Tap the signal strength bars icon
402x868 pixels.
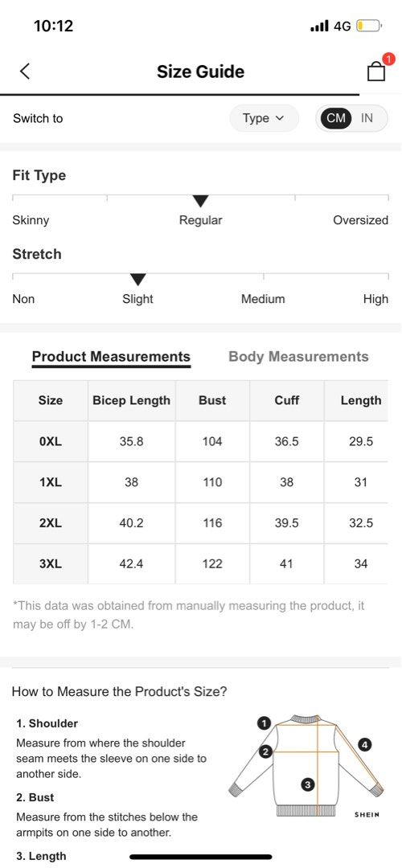320,26
